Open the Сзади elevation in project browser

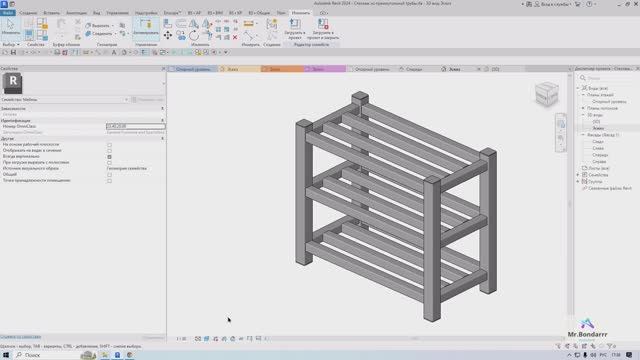pos(598,142)
